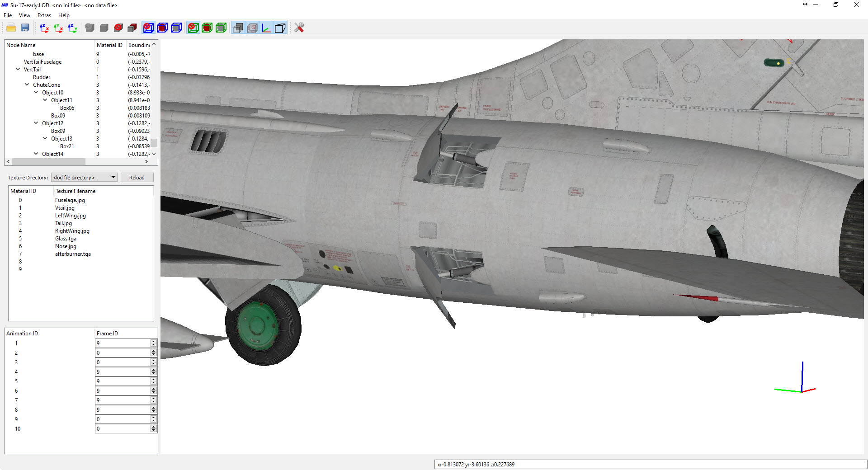
Task: Switch to the ZX axis view
Action: pyautogui.click(x=44, y=28)
